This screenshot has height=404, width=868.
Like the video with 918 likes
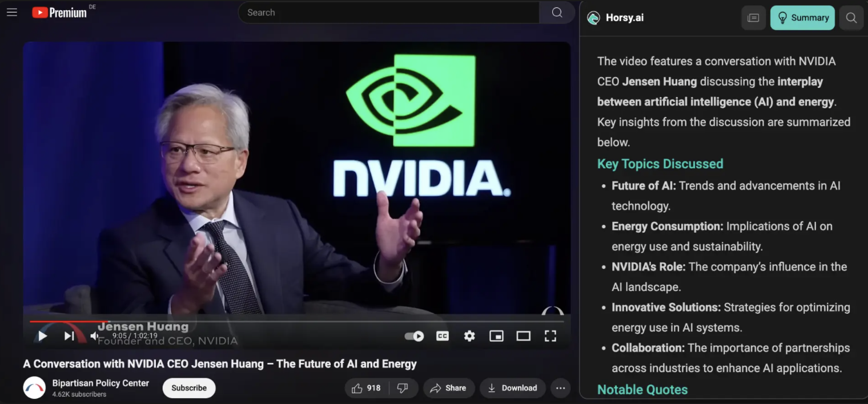click(x=367, y=388)
